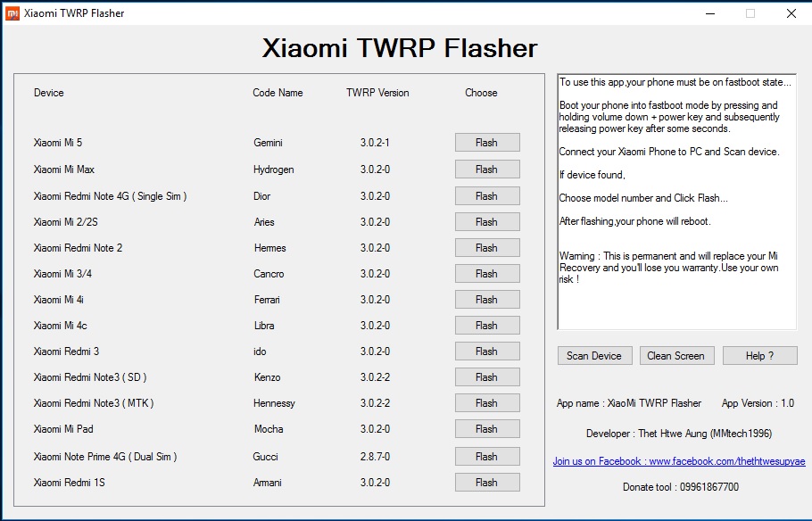Select the Device column header

[x=49, y=93]
